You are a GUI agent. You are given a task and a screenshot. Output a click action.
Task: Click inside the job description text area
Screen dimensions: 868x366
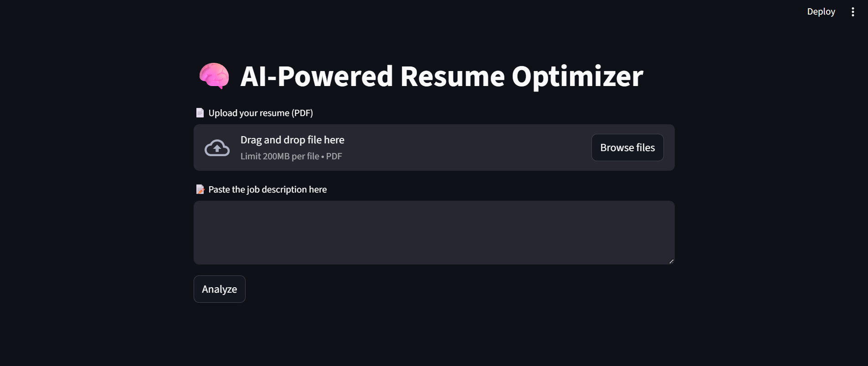click(433, 232)
